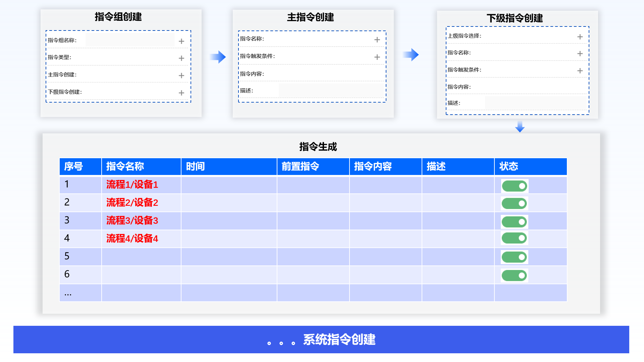Disable the status switch for 流程3/设备3
644x362 pixels.
[x=515, y=222]
